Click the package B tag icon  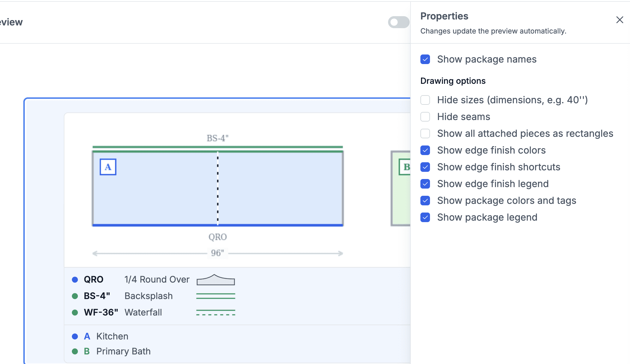(x=405, y=167)
